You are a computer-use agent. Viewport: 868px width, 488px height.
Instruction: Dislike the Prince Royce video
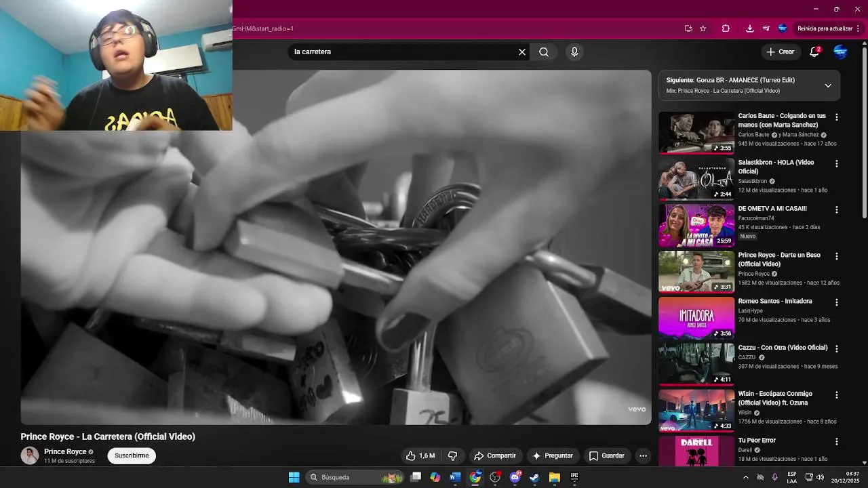[452, 455]
